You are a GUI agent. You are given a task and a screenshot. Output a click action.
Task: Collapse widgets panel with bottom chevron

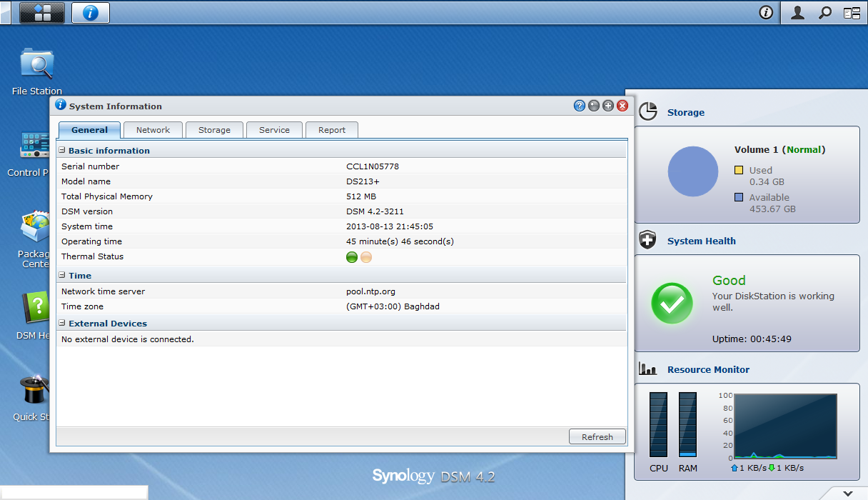point(847,494)
